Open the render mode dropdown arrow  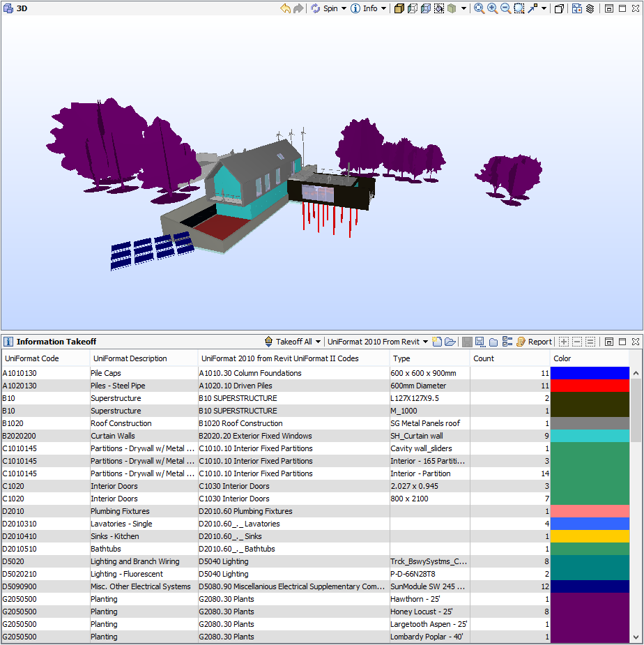(x=464, y=8)
